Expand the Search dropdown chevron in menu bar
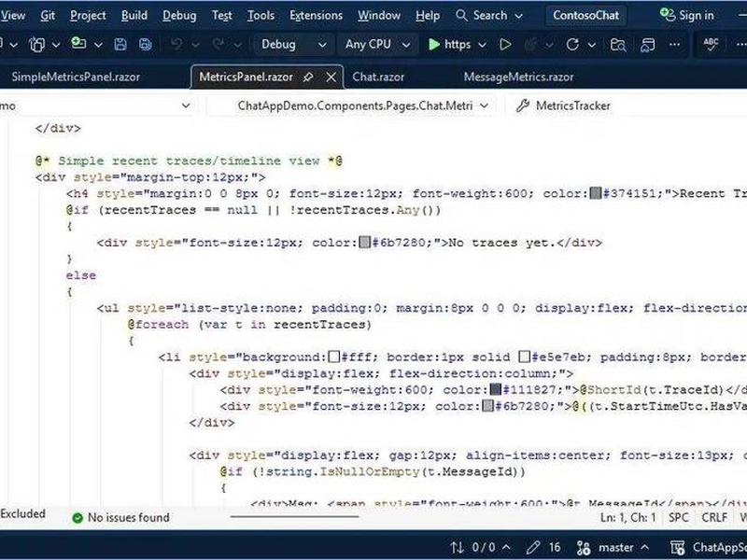 click(519, 16)
